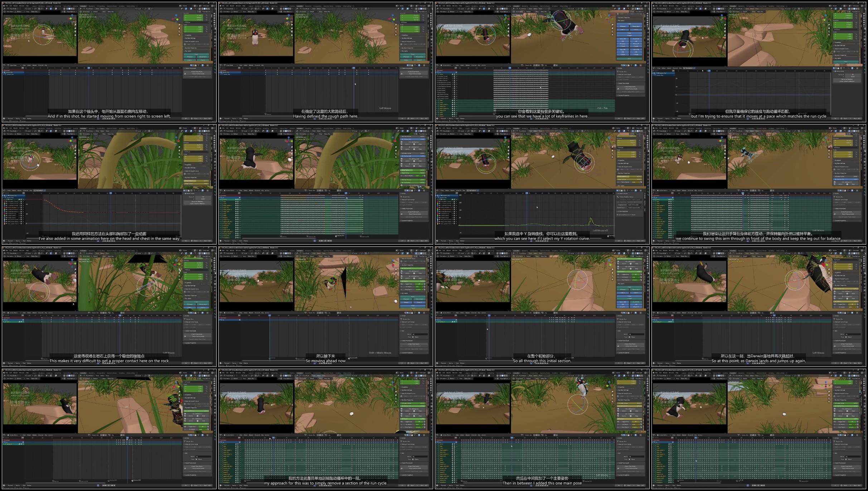
Task: Select Animation workspace tab in 'Having defined' frame
Action: 300,6
